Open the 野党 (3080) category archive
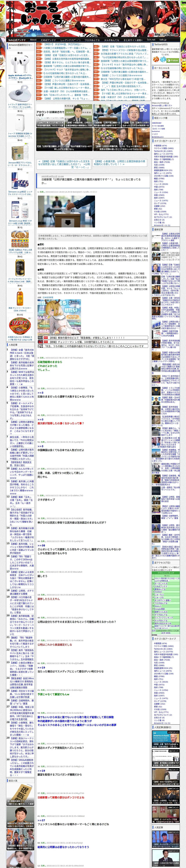Image resolution: width=186 pixels, height=868 pixels. 159,168
